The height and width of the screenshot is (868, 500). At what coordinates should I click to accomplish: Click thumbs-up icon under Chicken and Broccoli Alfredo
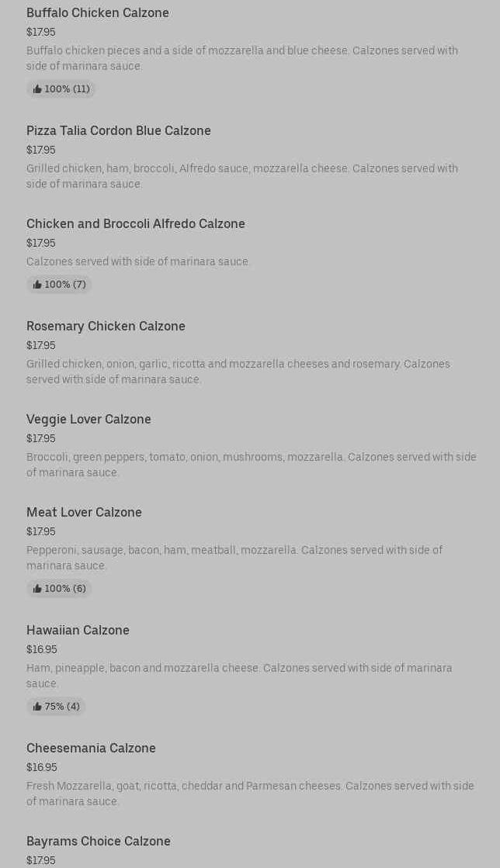[x=37, y=285]
